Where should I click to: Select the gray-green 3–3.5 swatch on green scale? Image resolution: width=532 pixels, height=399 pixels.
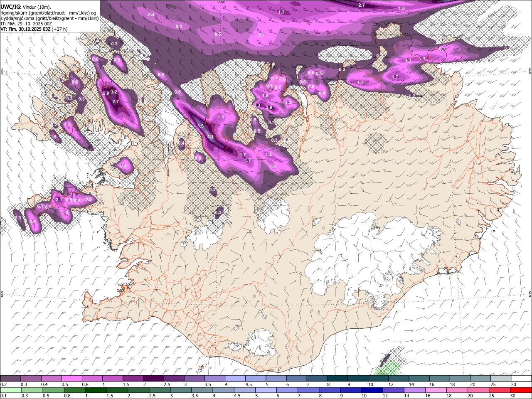coord(181,390)
